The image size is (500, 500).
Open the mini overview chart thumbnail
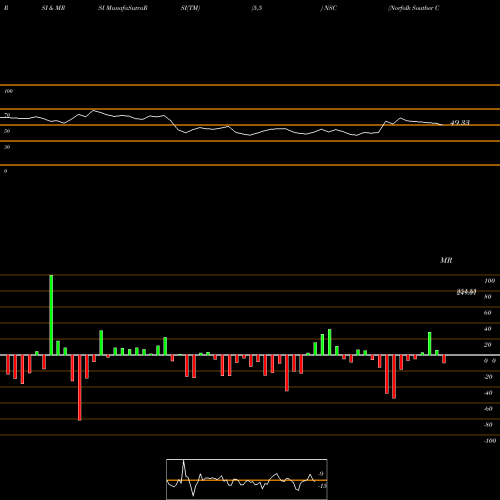(x=247, y=479)
